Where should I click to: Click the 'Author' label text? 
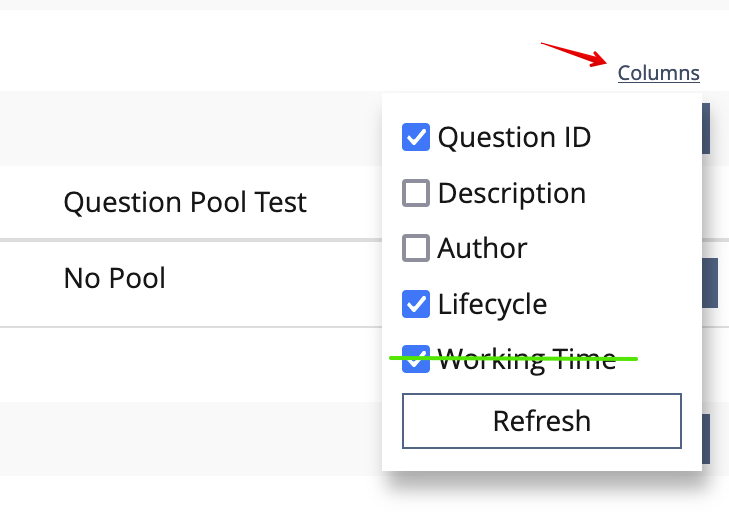(x=482, y=247)
